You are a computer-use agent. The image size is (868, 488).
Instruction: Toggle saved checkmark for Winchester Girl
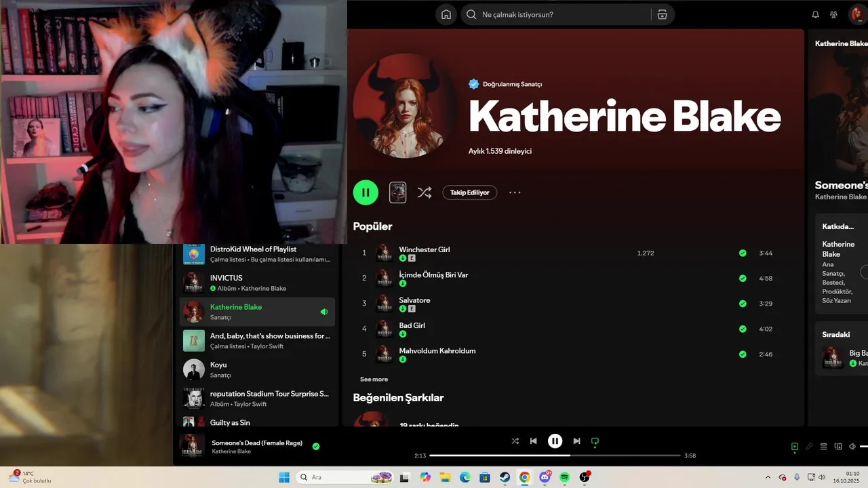743,253
